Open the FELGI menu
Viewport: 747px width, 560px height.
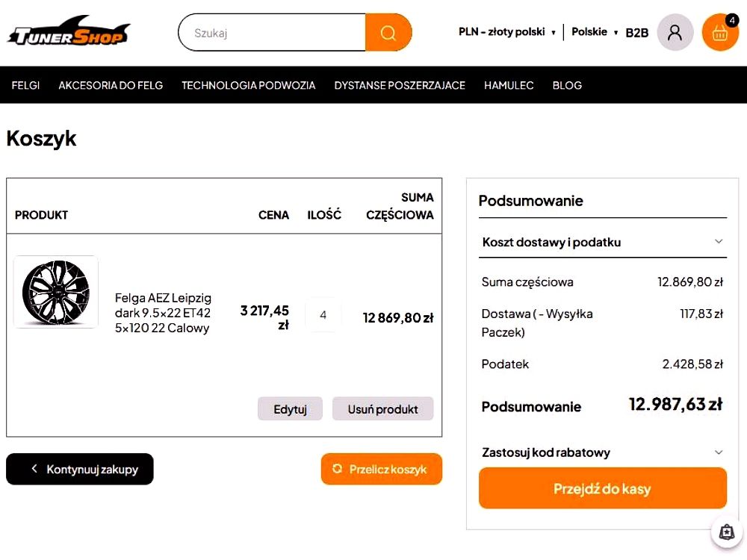click(25, 85)
